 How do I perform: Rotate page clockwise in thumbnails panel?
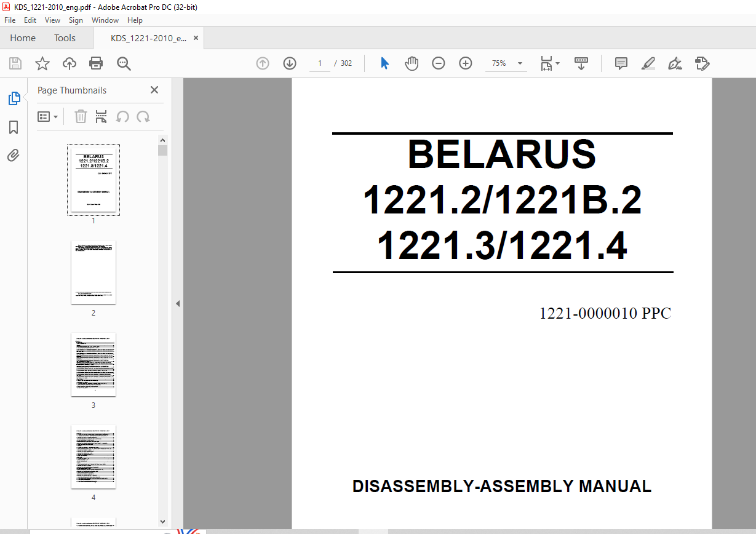pyautogui.click(x=143, y=116)
